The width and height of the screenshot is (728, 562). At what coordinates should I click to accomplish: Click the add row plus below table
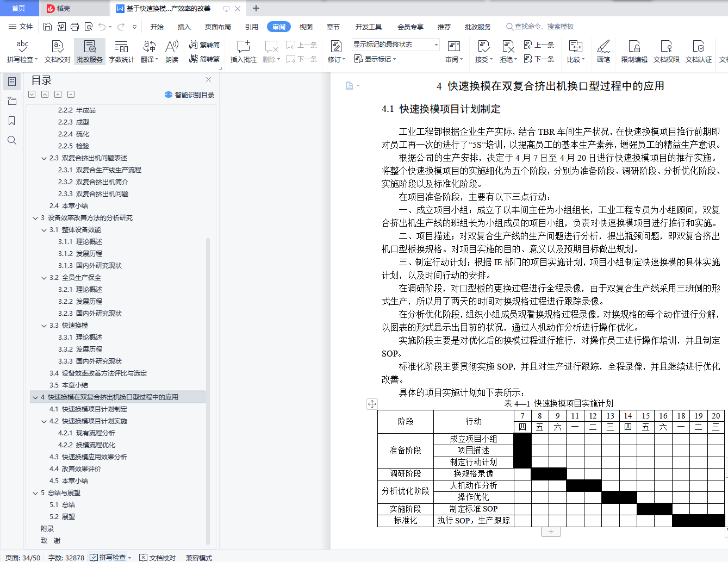(551, 532)
